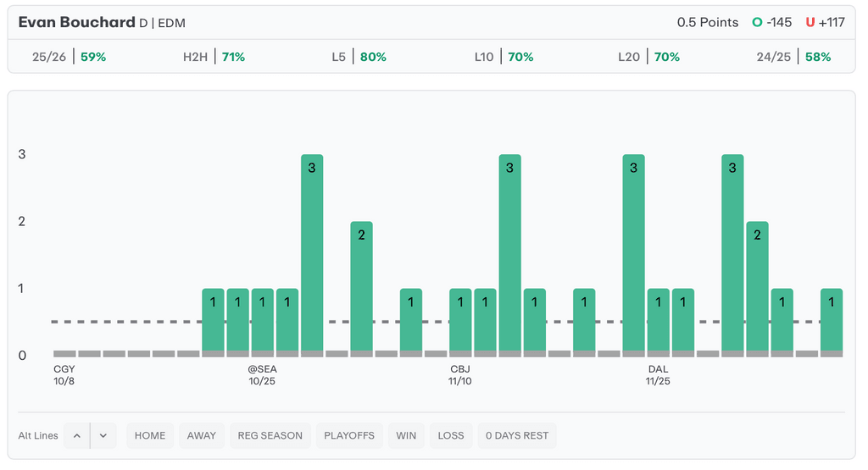Toggle the 0 DAYS REST filter
Screen dimensions: 868x470
pyautogui.click(x=517, y=435)
